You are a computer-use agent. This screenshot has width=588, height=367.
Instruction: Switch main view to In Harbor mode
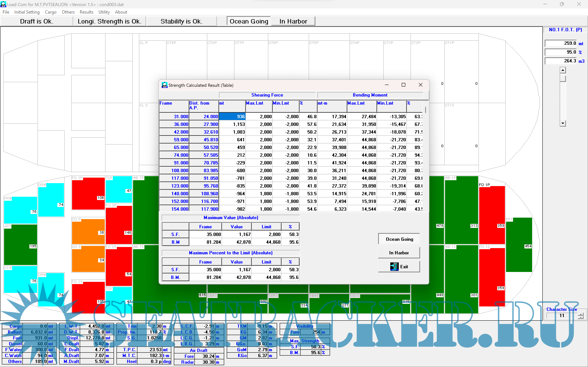click(x=293, y=21)
